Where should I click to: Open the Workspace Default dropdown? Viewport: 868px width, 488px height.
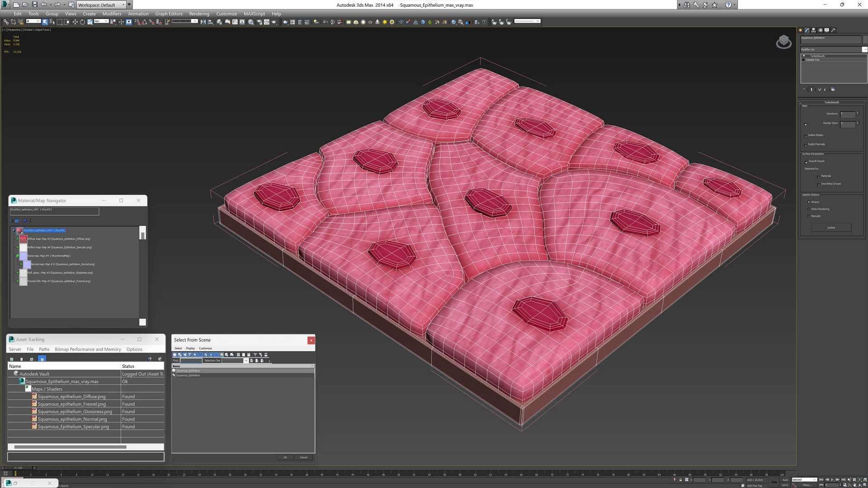point(101,5)
